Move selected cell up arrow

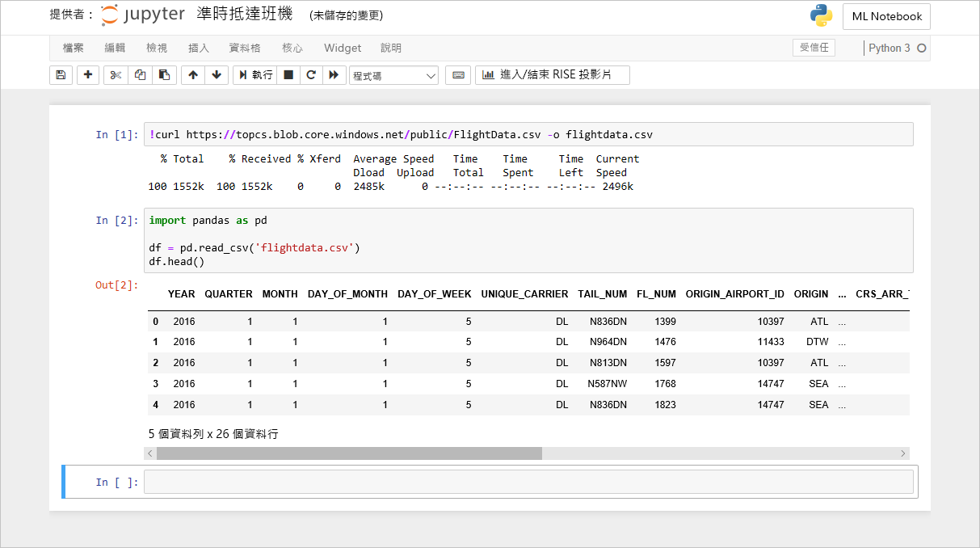(x=192, y=75)
